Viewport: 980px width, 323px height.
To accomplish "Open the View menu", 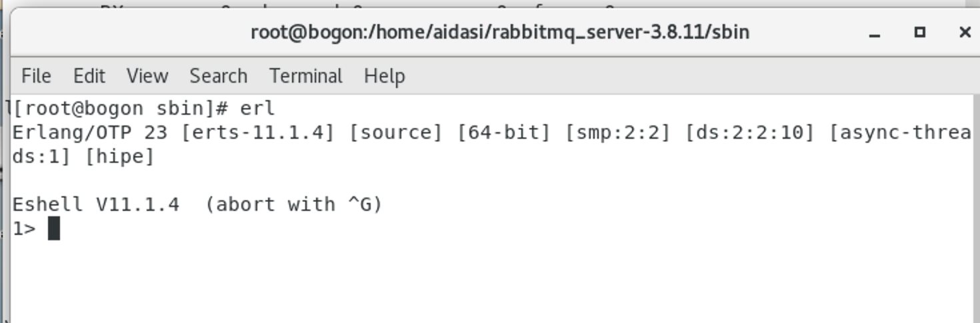I will 147,76.
